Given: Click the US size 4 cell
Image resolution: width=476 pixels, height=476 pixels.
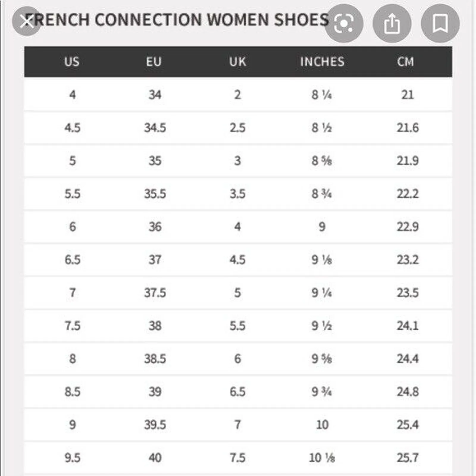Looking at the screenshot, I should tap(72, 95).
